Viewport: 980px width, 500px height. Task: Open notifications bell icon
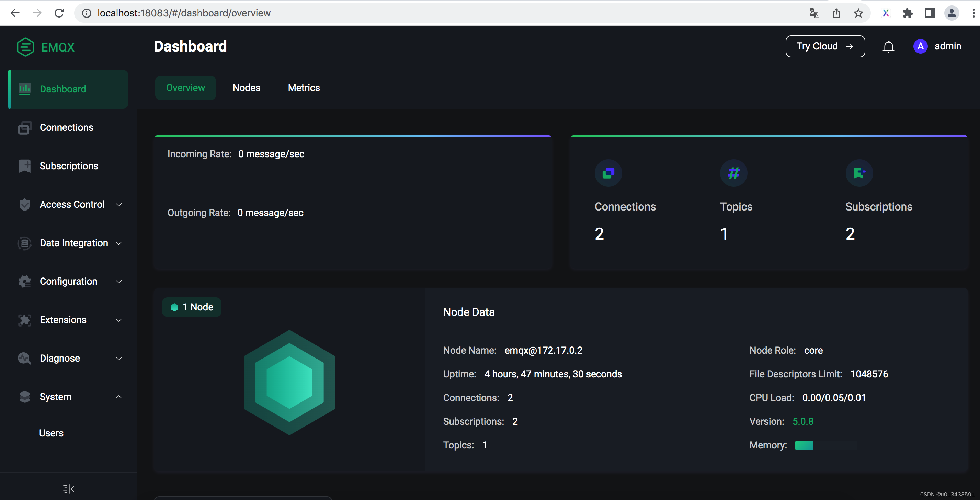tap(888, 46)
